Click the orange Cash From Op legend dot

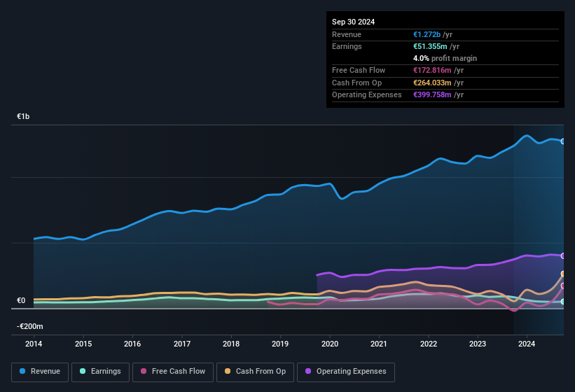pyautogui.click(x=230, y=371)
